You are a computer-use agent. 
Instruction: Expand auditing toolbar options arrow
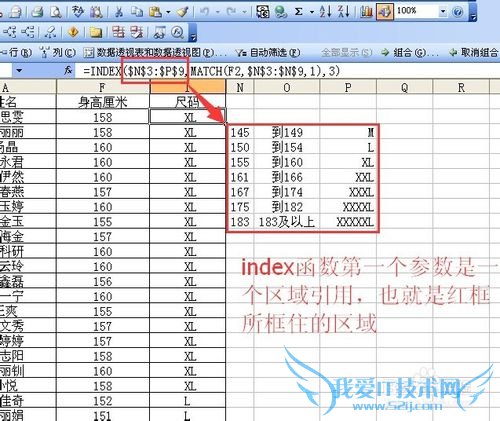pyautogui.click(x=193, y=33)
